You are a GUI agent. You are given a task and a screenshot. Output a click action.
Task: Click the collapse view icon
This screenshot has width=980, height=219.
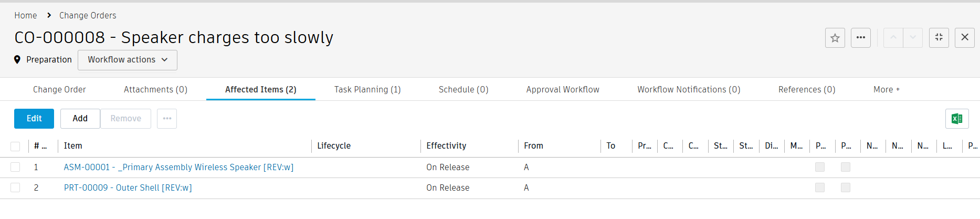point(939,38)
